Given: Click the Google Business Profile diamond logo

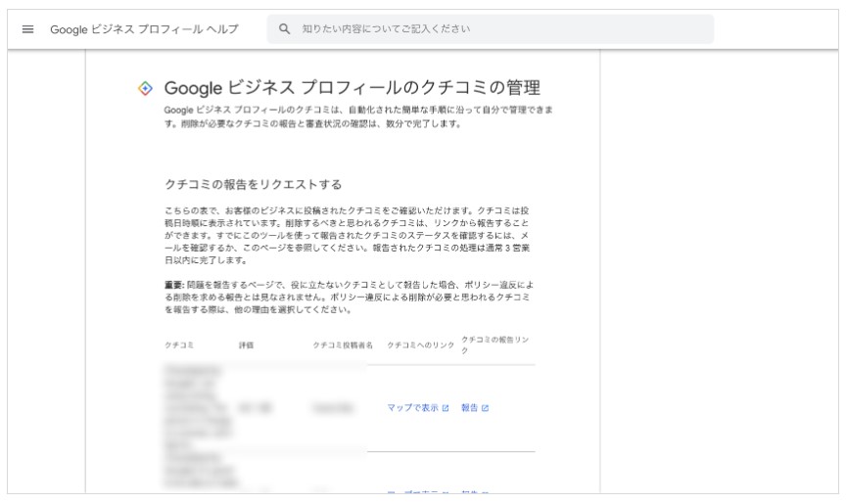Looking at the screenshot, I should point(145,88).
